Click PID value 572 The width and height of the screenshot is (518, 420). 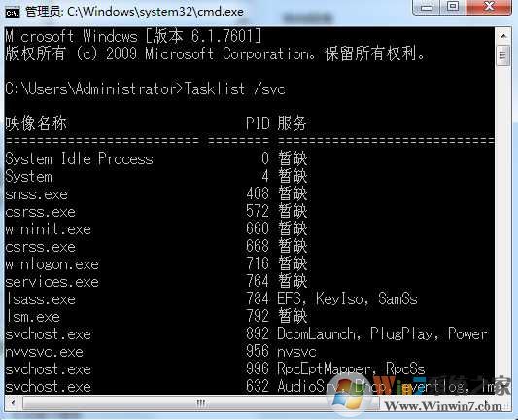click(x=258, y=212)
